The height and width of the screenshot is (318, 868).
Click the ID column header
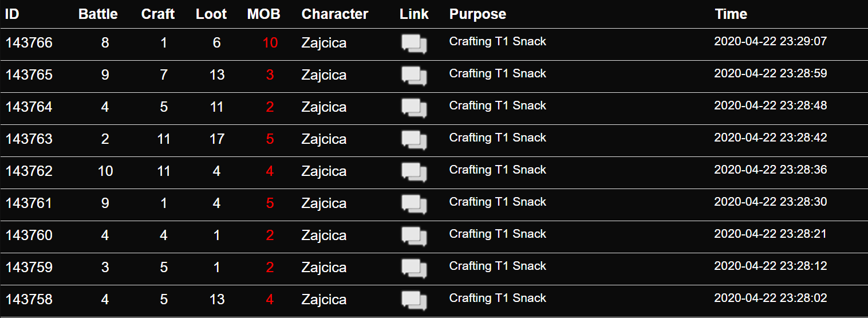tap(12, 14)
